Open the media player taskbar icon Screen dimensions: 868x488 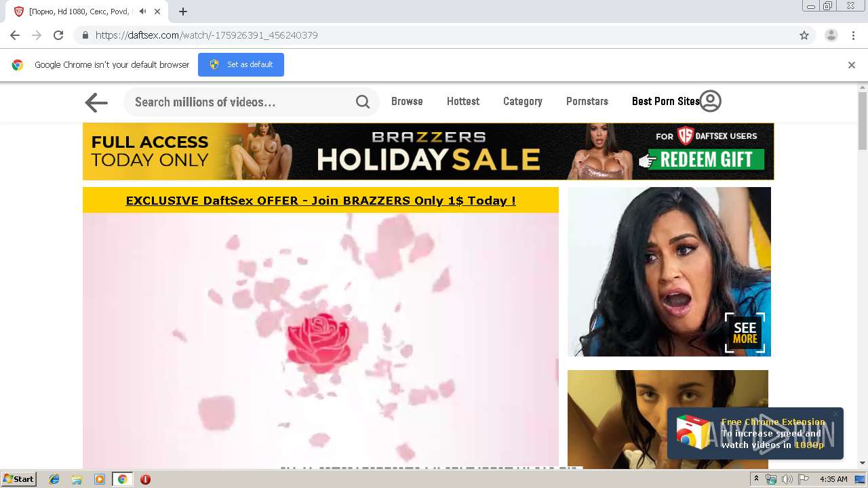coord(100,479)
